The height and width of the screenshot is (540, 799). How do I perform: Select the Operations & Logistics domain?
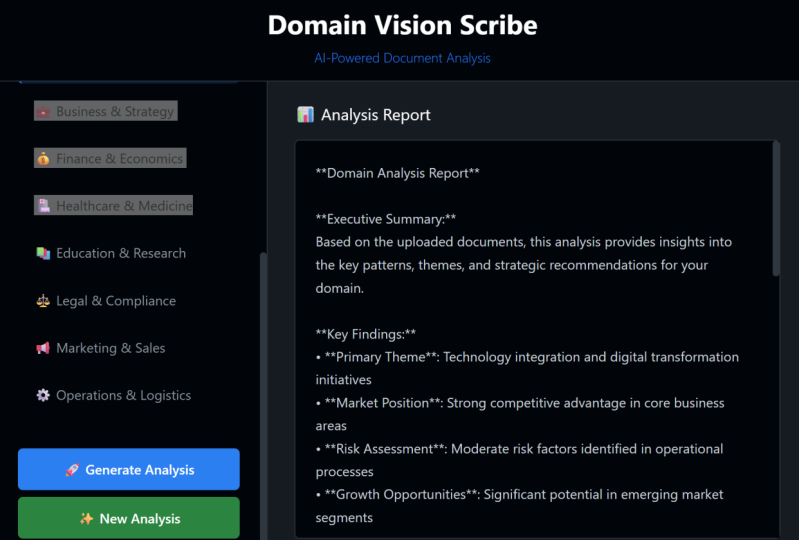point(114,395)
